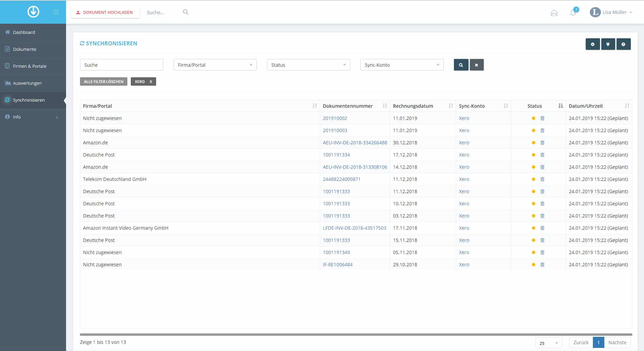
Task: Toggle the hamburger sidebar menu
Action: [x=56, y=12]
